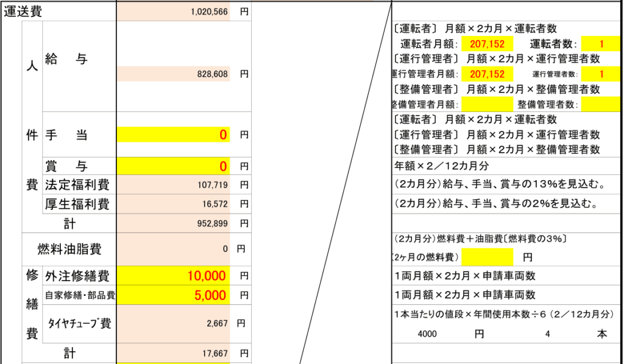Click the empty 2ヶ月の燃料費 input cell

coord(487,257)
